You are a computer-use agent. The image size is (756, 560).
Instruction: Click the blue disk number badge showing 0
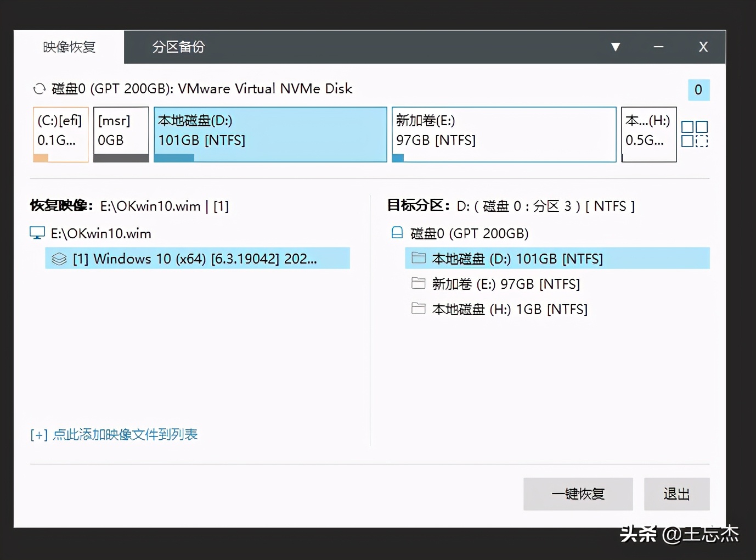pos(698,89)
